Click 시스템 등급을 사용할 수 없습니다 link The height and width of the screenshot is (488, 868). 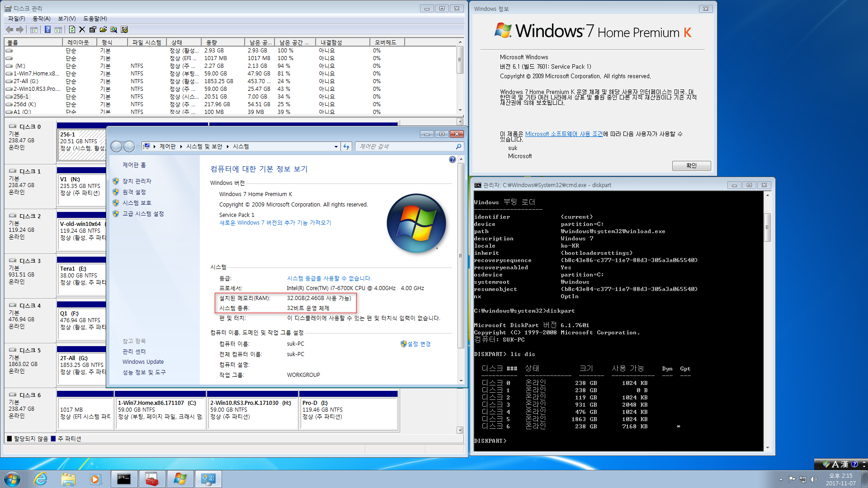click(x=329, y=278)
